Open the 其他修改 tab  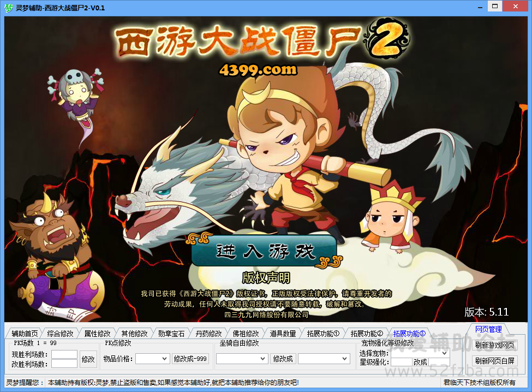pyautogui.click(x=134, y=334)
